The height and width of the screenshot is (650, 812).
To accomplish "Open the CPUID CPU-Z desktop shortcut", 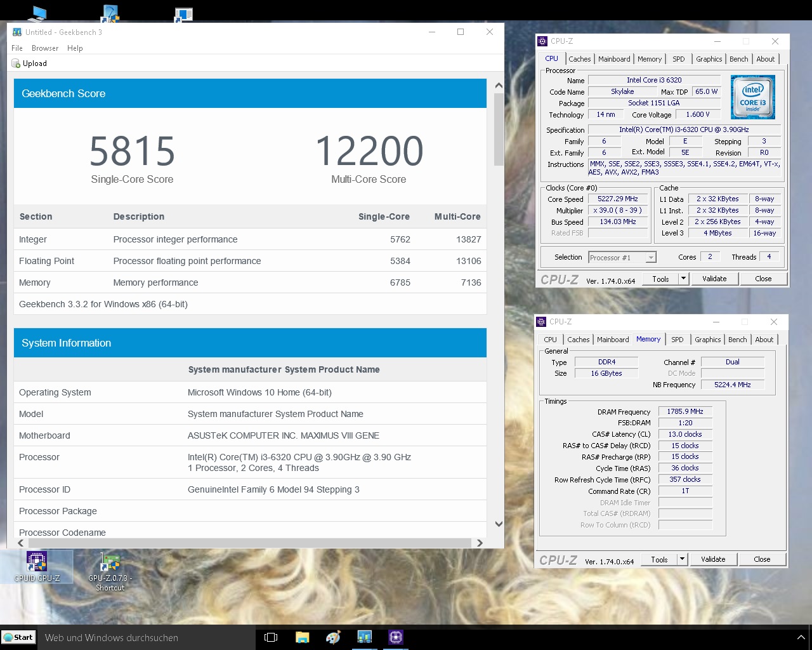I will pyautogui.click(x=37, y=567).
